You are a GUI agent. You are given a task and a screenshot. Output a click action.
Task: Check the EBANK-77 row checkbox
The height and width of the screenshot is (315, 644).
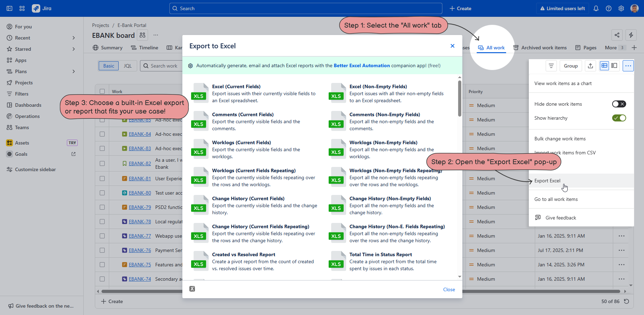[102, 236]
